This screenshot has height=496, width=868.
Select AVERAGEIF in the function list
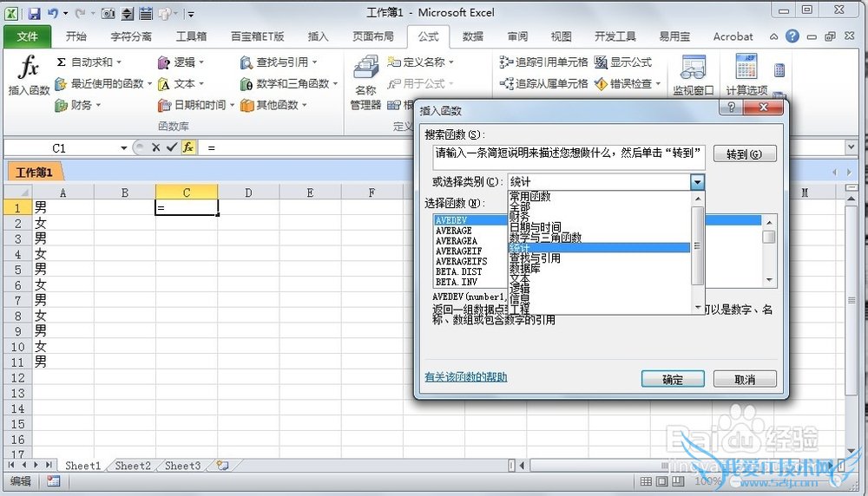pos(458,251)
